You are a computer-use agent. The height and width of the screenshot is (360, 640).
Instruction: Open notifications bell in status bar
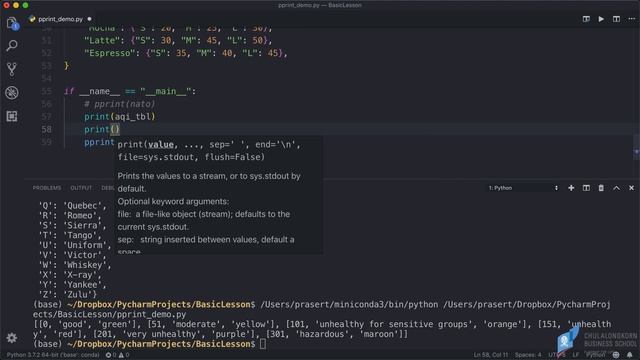(x=630, y=355)
